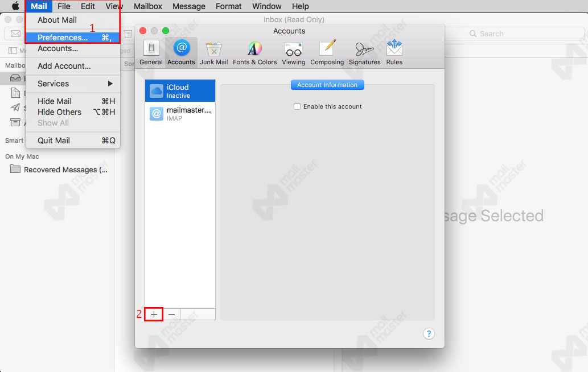Select the mailmaster IMAP account

click(x=180, y=114)
